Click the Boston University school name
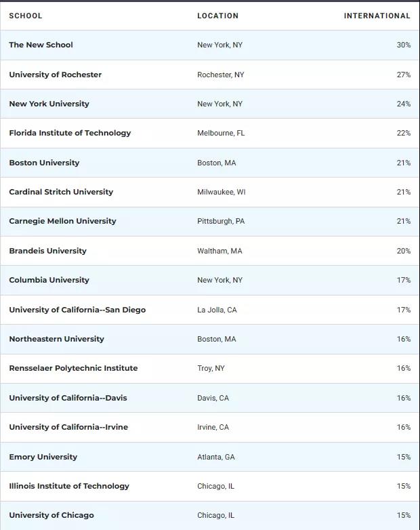The width and height of the screenshot is (420, 530). [44, 163]
